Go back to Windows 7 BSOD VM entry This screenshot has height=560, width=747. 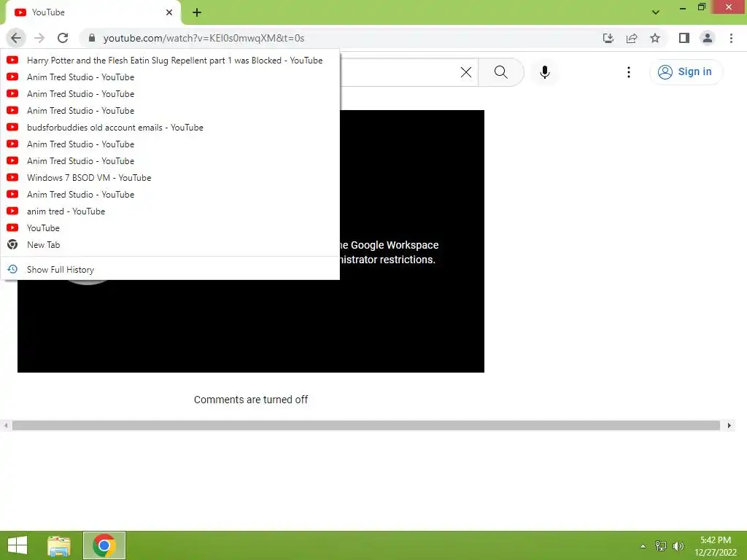(x=170, y=178)
